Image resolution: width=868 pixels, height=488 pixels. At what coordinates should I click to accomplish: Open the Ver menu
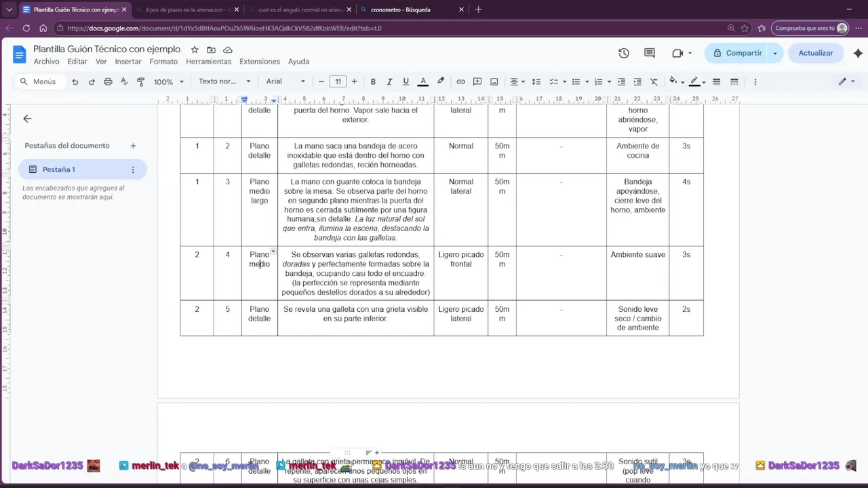(101, 62)
